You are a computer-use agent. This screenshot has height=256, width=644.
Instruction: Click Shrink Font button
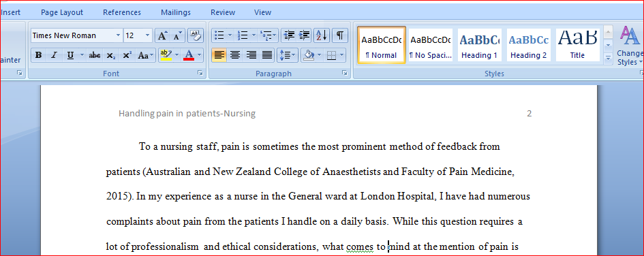[x=177, y=35]
